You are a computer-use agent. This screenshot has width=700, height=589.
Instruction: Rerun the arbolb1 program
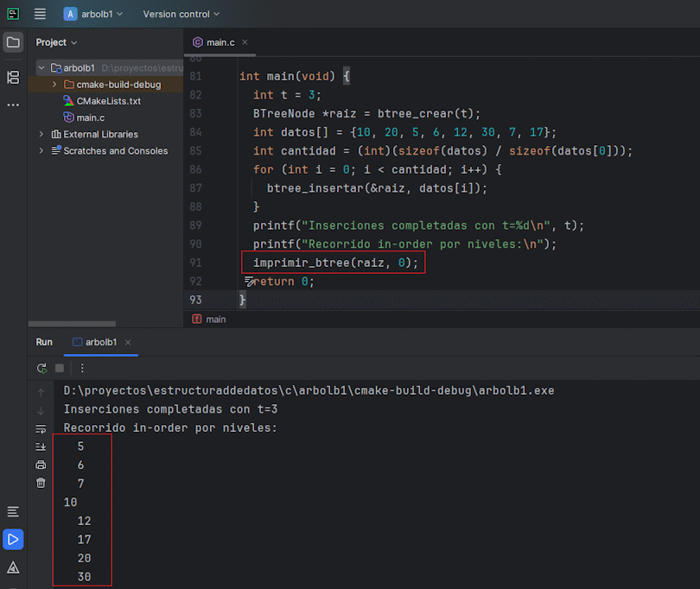pyautogui.click(x=41, y=368)
